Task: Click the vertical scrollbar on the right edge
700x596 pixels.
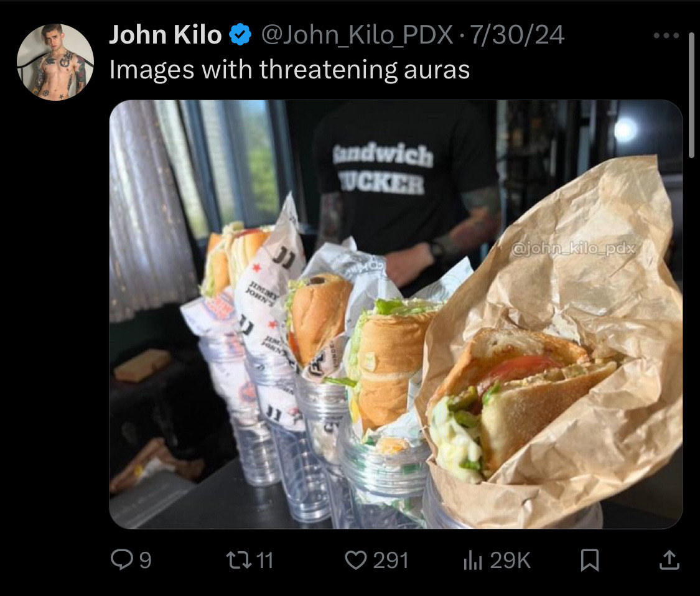Action: (691, 95)
